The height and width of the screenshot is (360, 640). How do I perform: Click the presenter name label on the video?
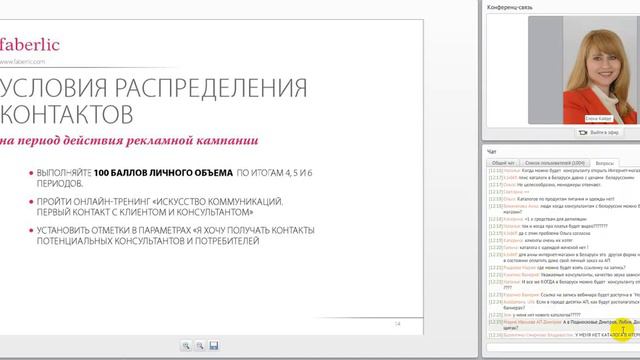pyautogui.click(x=598, y=119)
